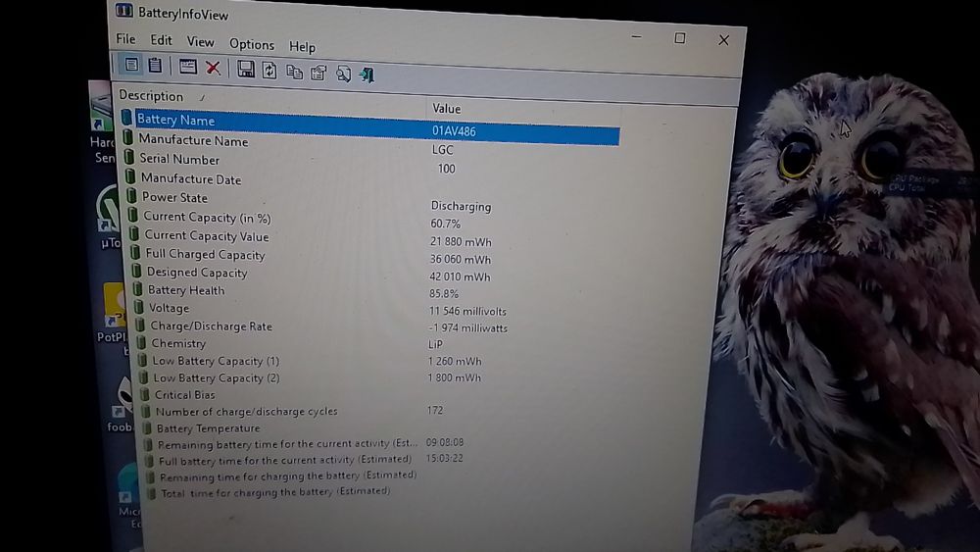Click the Properties toolbar icon
This screenshot has width=980, height=552.
pyautogui.click(x=318, y=74)
